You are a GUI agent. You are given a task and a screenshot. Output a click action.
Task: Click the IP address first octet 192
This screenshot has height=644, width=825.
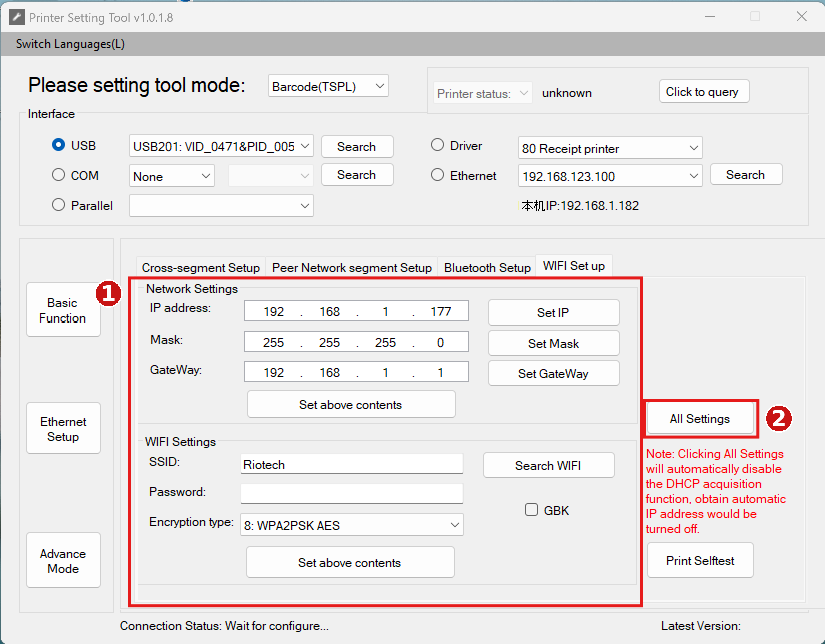[x=273, y=312]
